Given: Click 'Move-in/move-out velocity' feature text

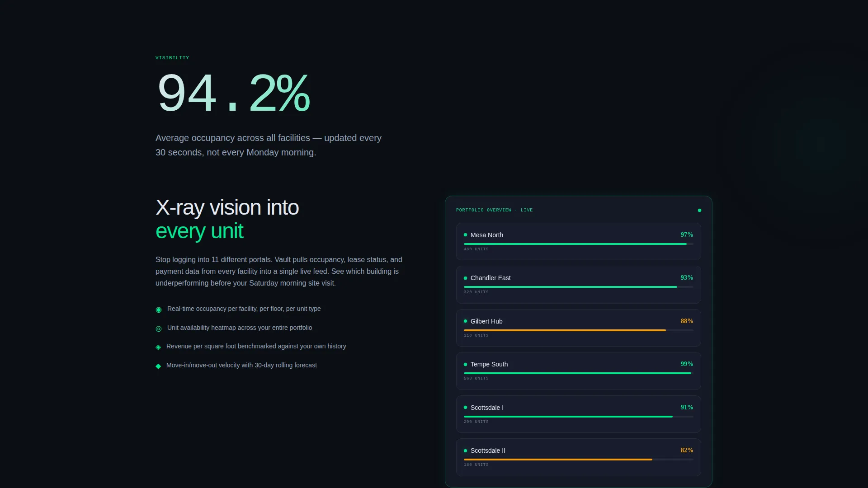Looking at the screenshot, I should pyautogui.click(x=241, y=365).
